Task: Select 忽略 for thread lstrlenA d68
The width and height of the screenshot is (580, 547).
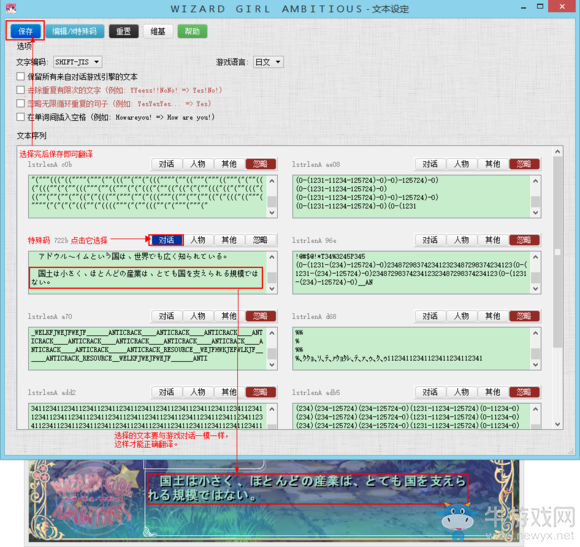Action: [524, 316]
